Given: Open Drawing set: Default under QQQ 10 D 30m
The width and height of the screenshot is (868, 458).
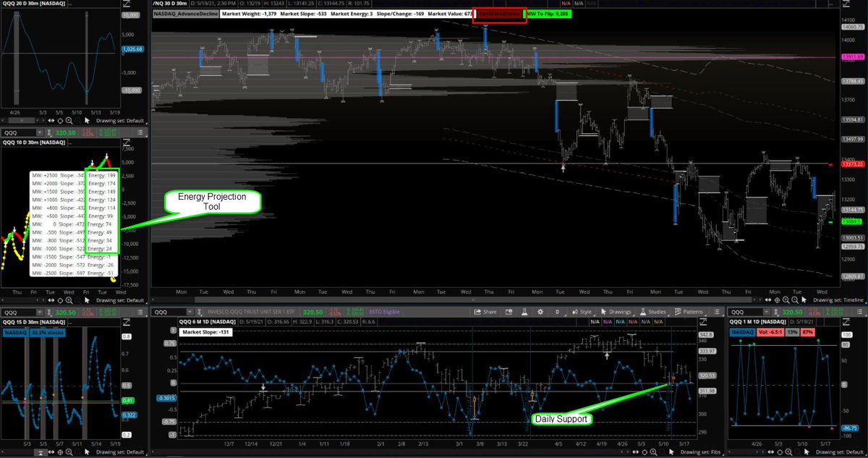Looking at the screenshot, I should click(120, 300).
